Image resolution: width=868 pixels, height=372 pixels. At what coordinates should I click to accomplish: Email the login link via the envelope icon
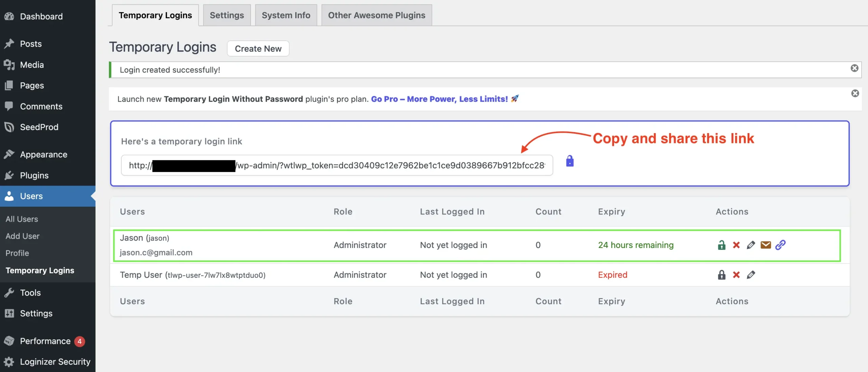(766, 245)
